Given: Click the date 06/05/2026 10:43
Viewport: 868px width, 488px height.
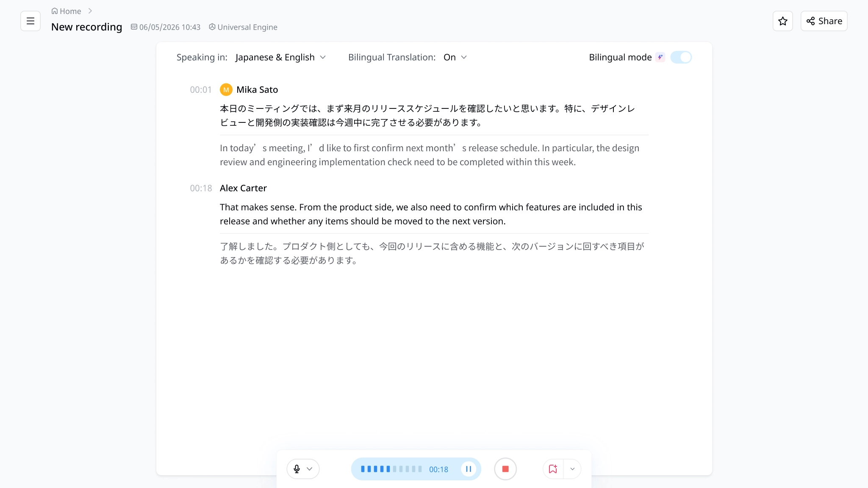Looking at the screenshot, I should (x=170, y=27).
